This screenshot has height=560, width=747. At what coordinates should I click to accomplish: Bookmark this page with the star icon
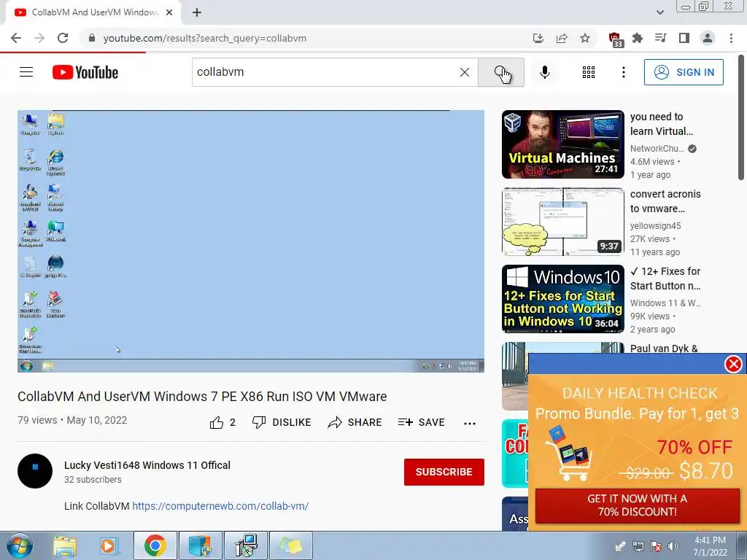(585, 38)
